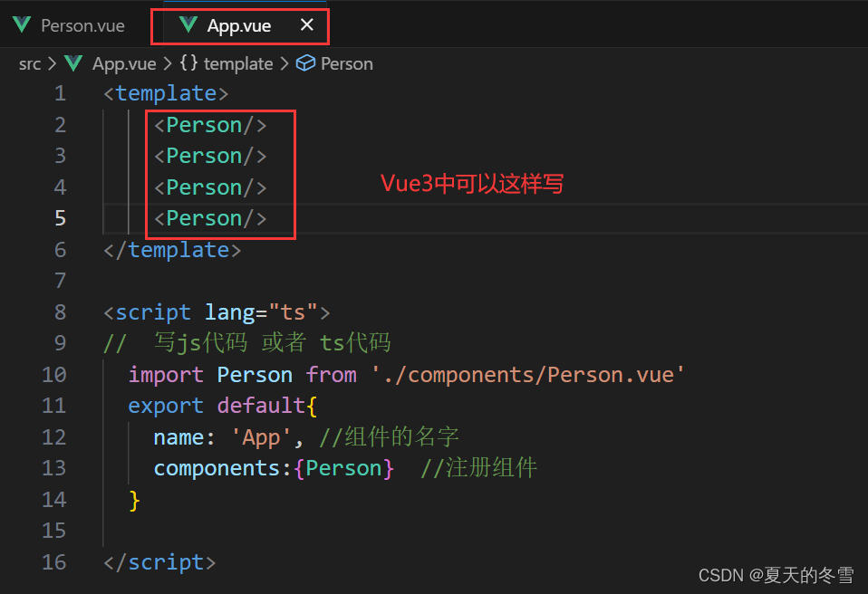Click line number 5 to select it
This screenshot has width=868, height=594.
point(60,217)
